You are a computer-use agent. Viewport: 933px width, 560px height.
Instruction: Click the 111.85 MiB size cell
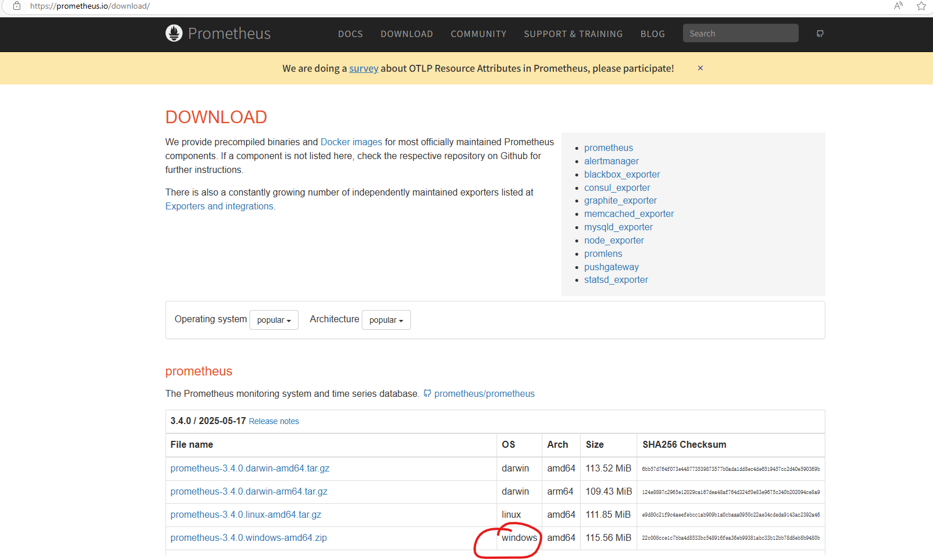point(608,515)
